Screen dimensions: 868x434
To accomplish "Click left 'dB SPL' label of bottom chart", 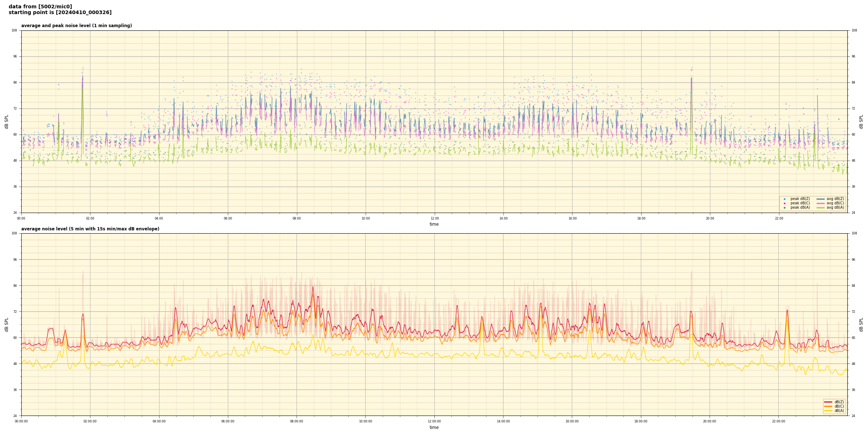I will point(7,324).
